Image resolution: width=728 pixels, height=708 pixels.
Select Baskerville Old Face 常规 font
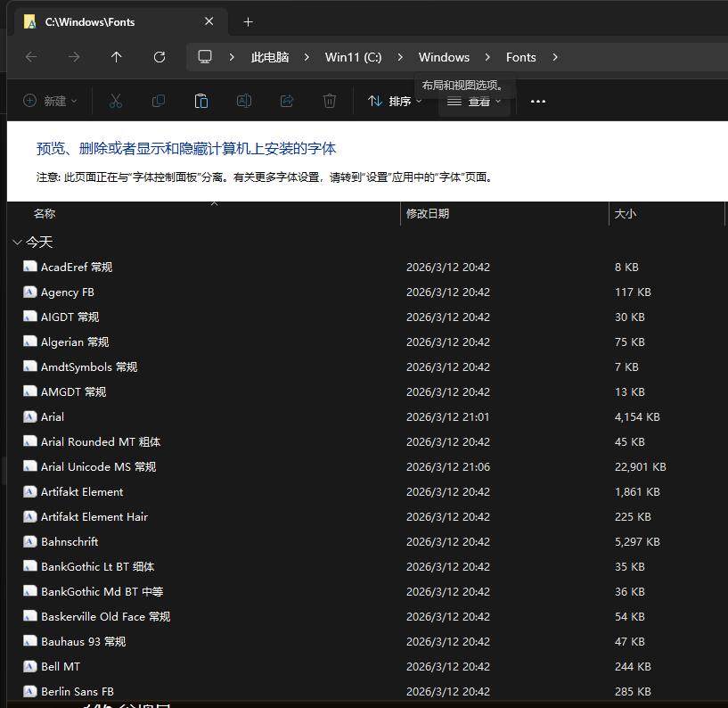click(x=105, y=616)
